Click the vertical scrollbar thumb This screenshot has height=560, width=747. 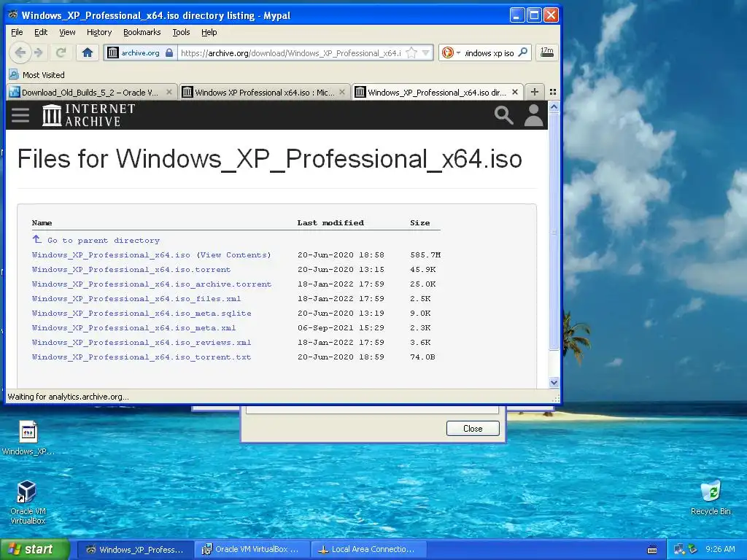(554, 232)
